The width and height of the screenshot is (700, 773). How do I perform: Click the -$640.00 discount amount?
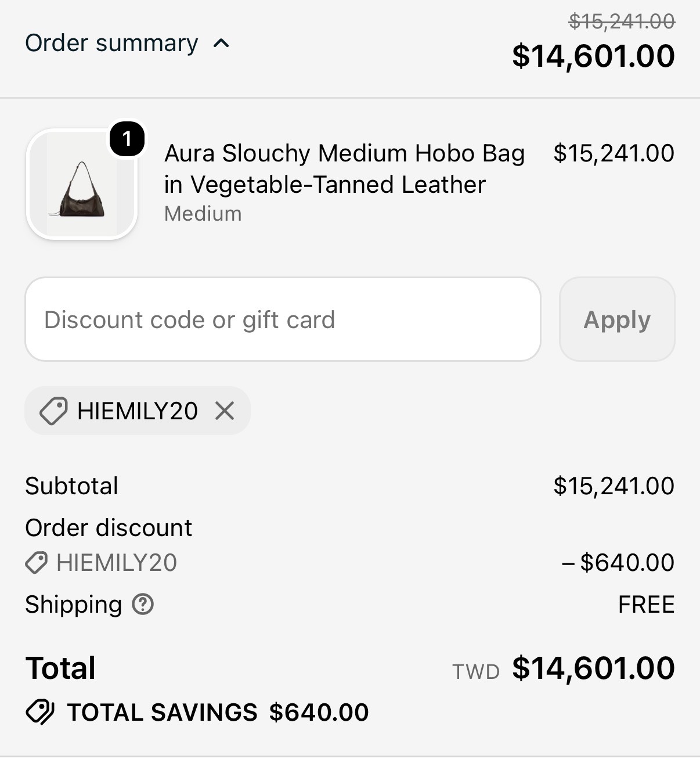click(x=618, y=563)
